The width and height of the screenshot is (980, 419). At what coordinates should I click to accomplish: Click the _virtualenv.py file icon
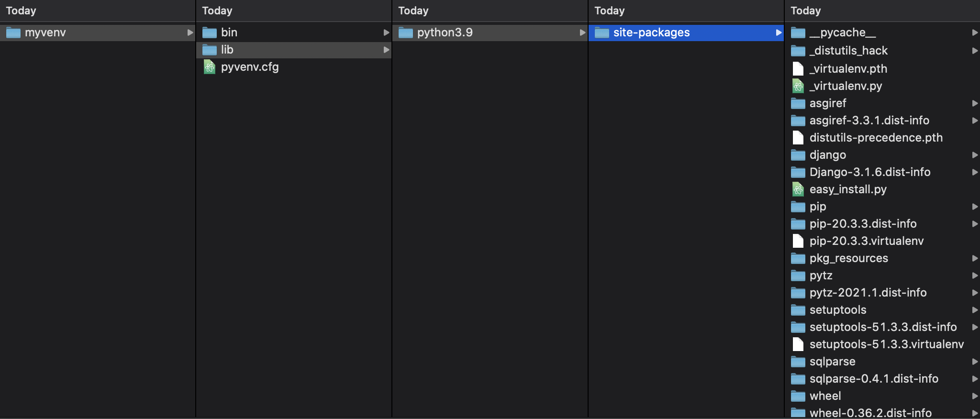tap(798, 86)
